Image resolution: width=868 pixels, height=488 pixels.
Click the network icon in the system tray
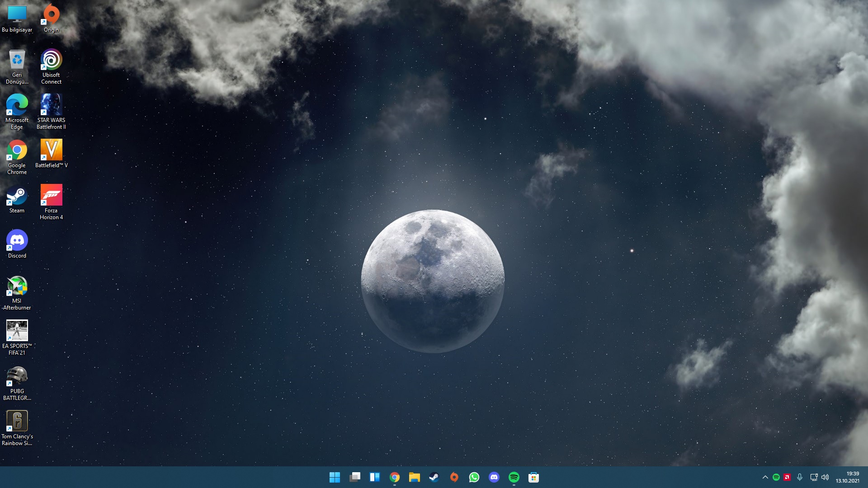(x=814, y=477)
